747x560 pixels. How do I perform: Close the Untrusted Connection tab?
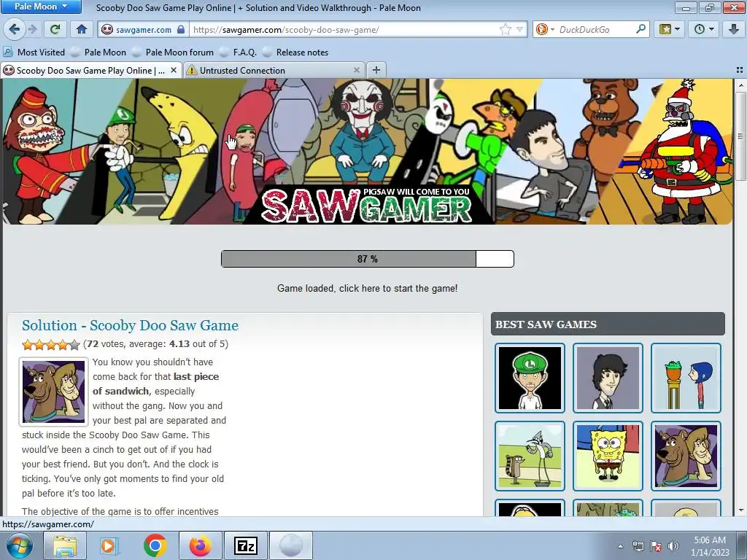tap(356, 70)
